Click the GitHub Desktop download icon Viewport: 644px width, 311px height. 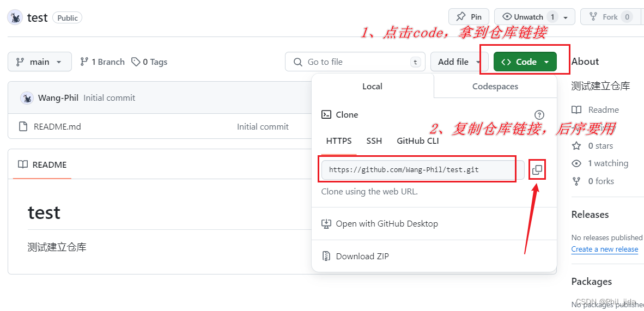326,223
